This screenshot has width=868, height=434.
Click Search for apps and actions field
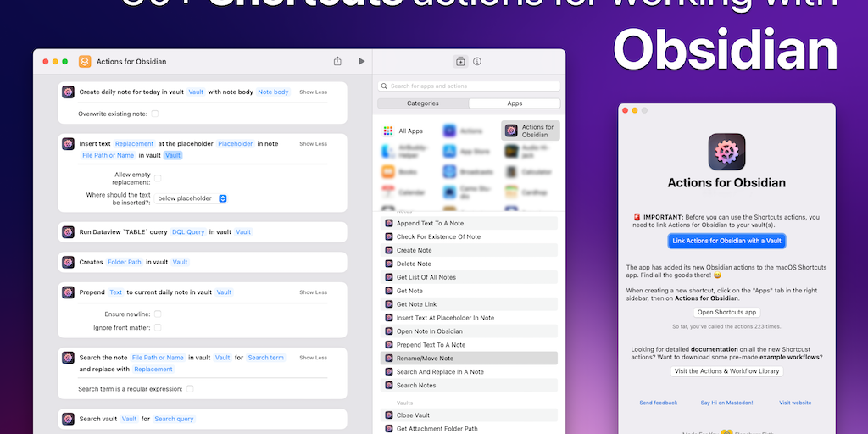click(469, 86)
